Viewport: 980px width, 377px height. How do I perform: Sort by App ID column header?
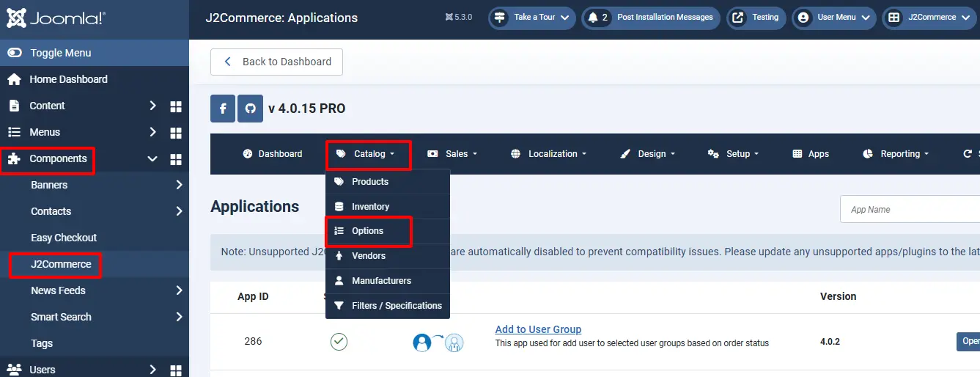pyautogui.click(x=253, y=296)
